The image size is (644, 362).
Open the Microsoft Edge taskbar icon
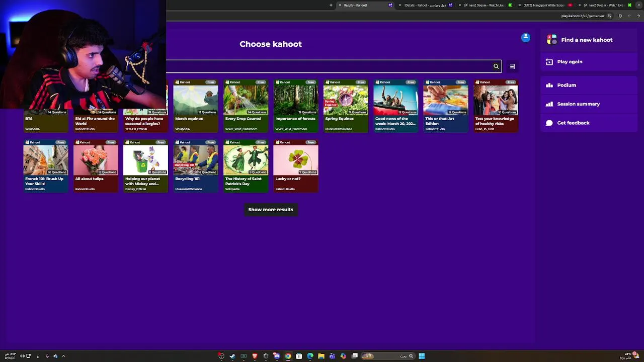click(310, 356)
